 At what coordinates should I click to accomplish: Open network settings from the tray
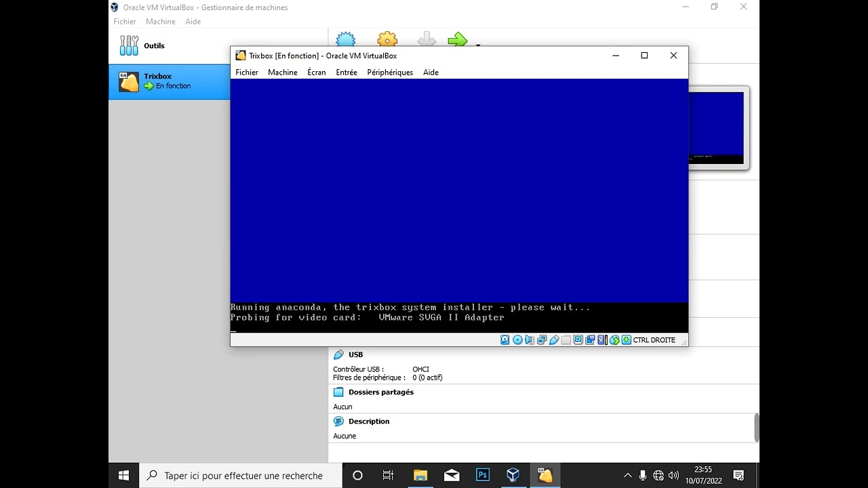click(658, 475)
